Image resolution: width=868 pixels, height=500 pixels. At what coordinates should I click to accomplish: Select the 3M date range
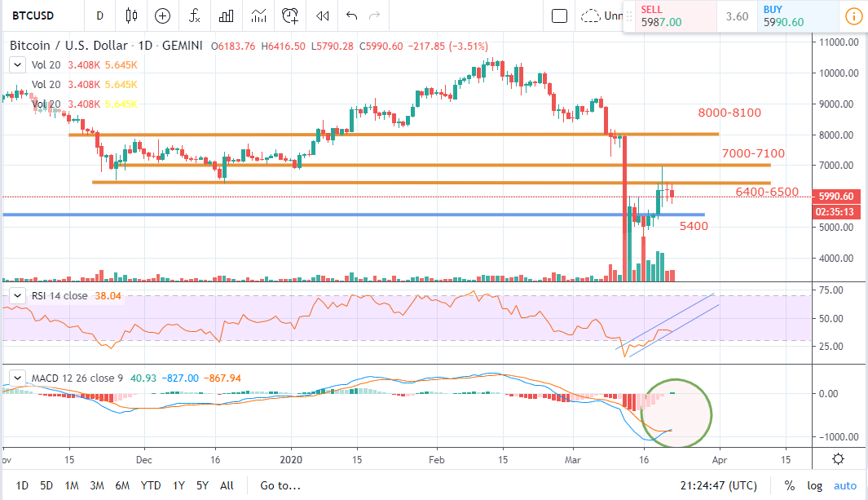(97, 485)
